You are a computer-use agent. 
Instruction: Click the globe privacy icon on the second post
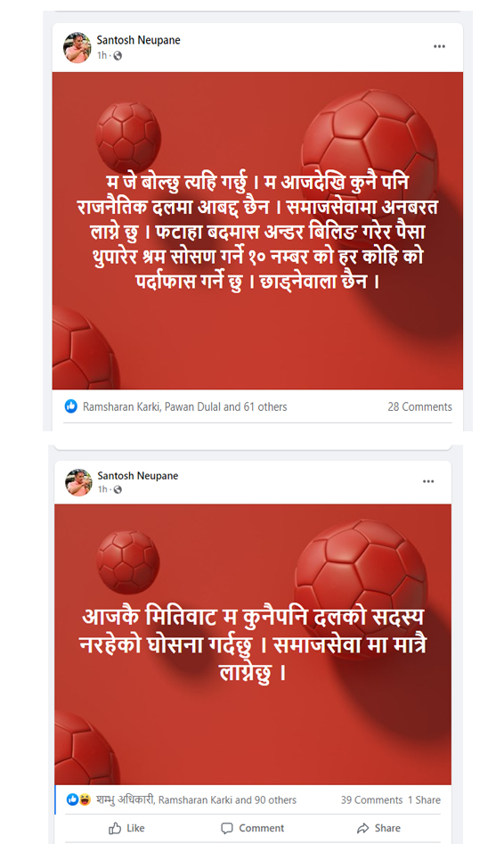(x=118, y=489)
